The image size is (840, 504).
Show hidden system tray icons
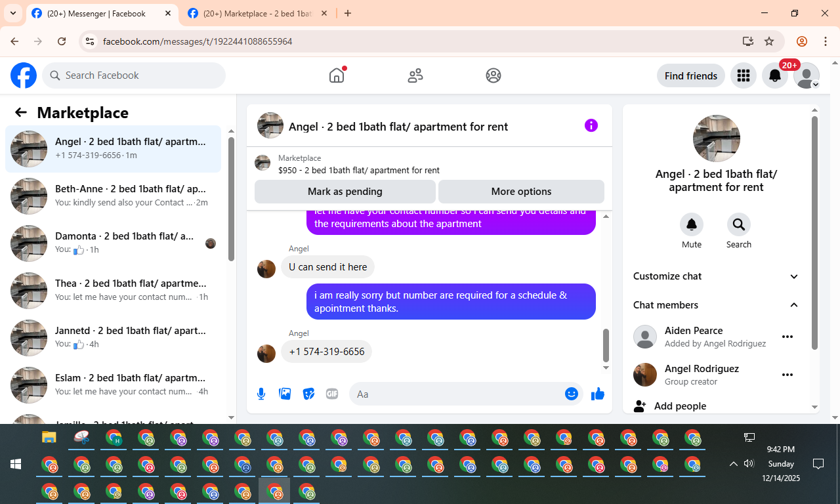(734, 464)
